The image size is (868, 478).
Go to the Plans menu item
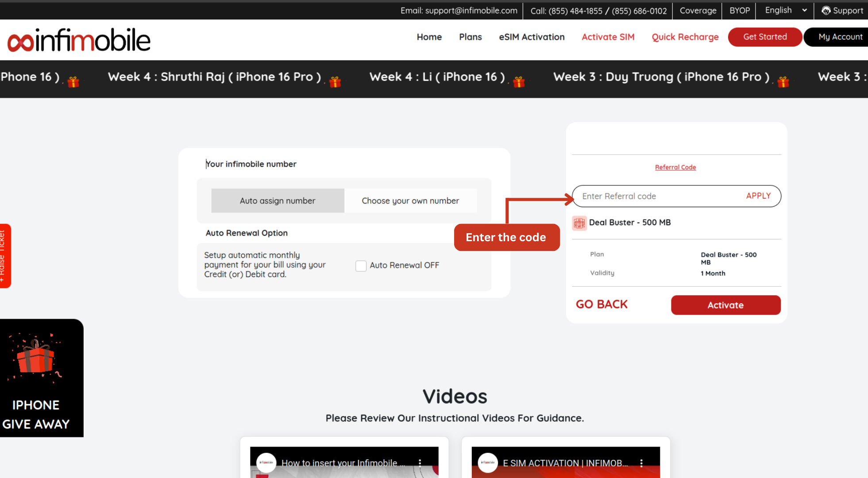(470, 37)
